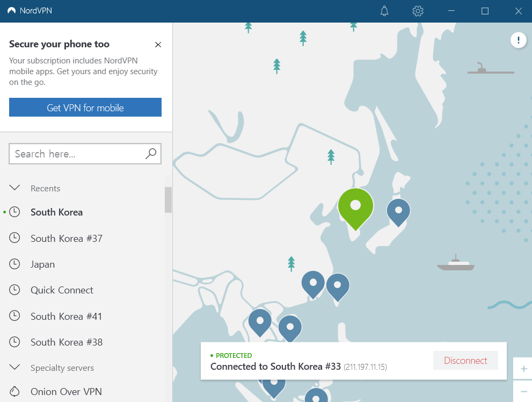Choose Quick Connect from Recents

(x=62, y=290)
